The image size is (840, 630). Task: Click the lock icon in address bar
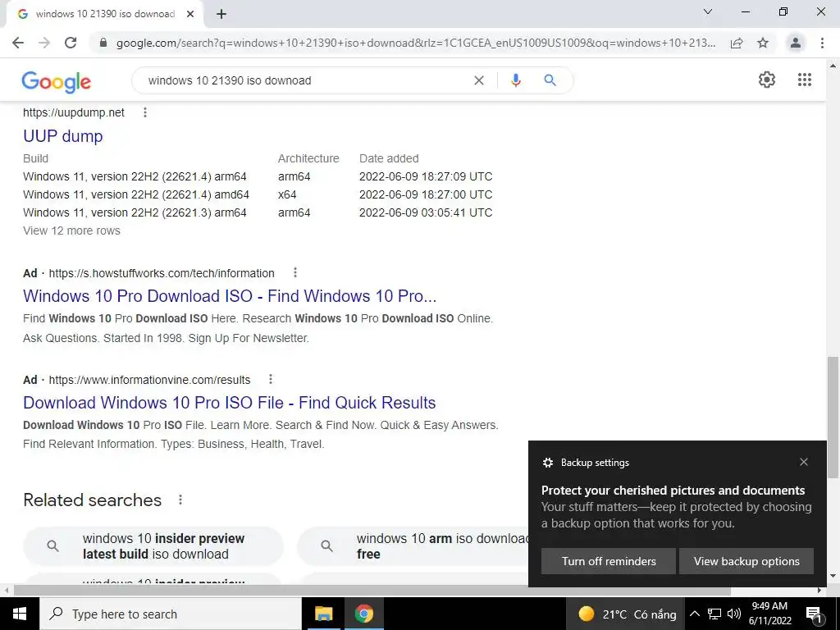[x=103, y=43]
